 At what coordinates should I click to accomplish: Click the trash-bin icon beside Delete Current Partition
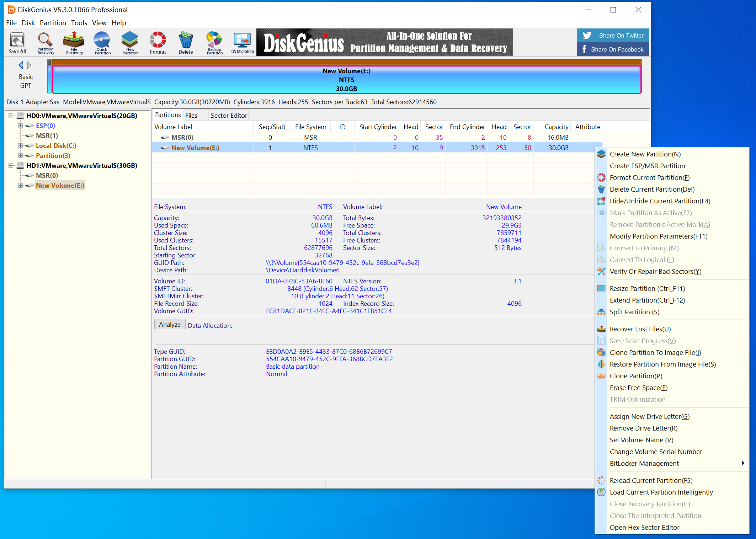click(601, 189)
